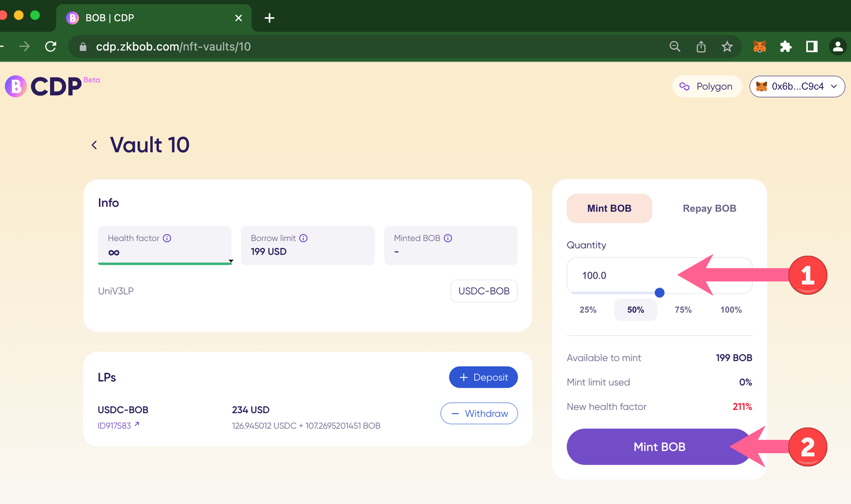Select the BOB | CDP browser tab
Image resolution: width=851 pixels, height=504 pixels.
tap(154, 18)
